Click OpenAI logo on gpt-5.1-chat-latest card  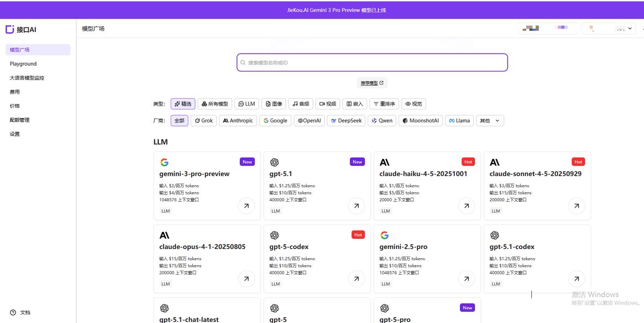164,308
